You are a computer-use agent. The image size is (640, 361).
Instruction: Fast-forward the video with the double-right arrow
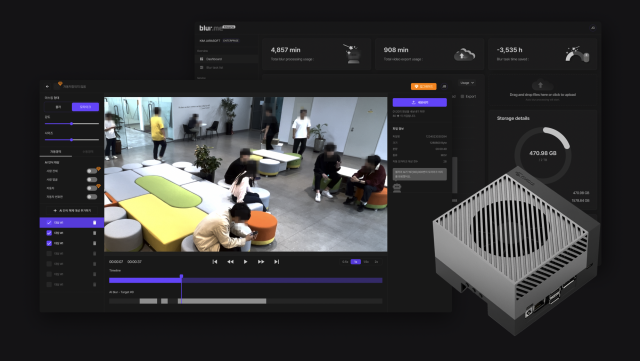[x=261, y=262]
